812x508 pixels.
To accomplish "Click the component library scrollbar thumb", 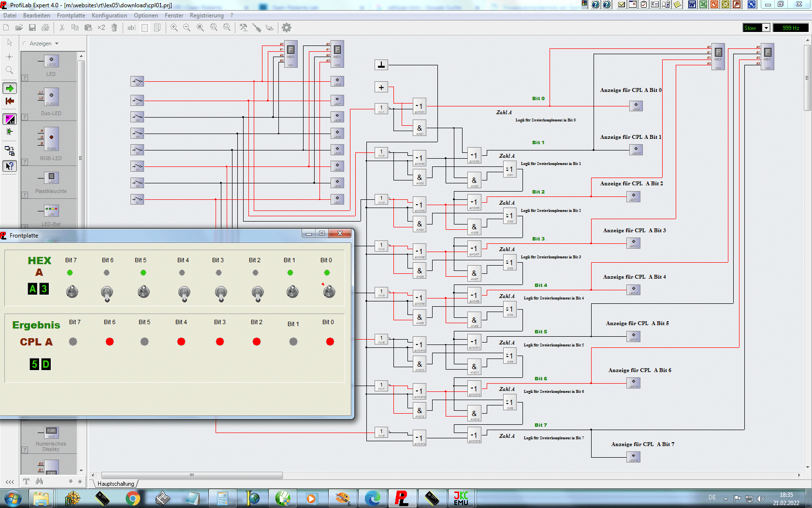I will [81, 158].
